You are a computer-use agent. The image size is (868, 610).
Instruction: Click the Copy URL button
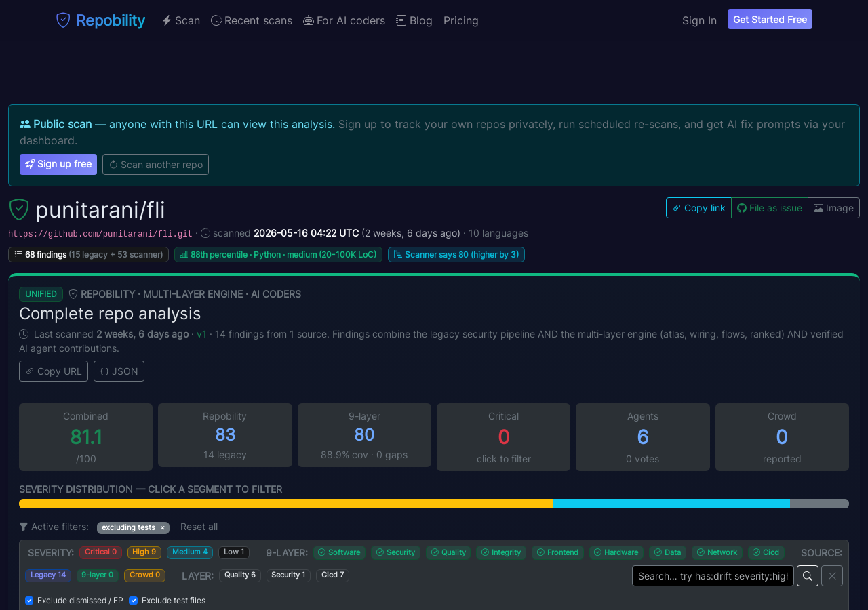pos(54,371)
